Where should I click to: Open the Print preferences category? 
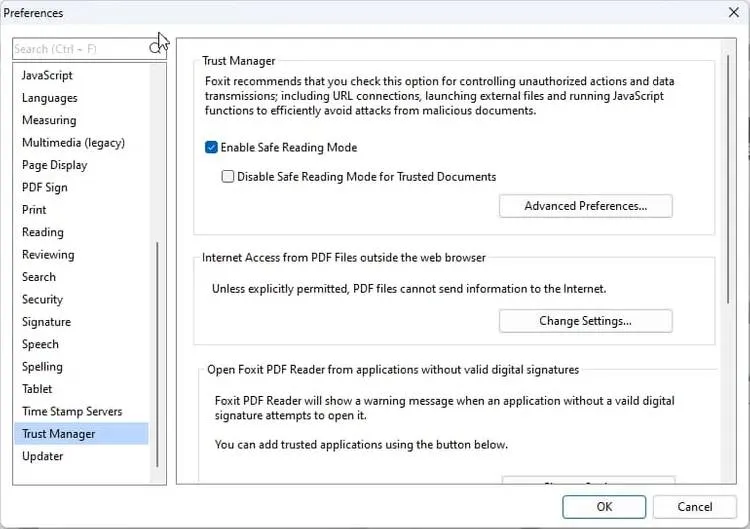[81, 210]
